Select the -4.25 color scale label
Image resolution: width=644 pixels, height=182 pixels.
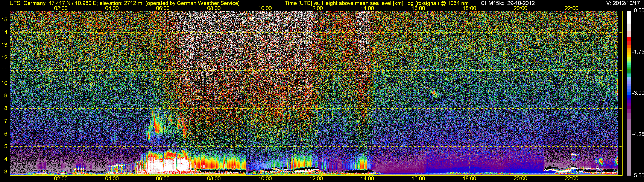[x=638, y=134]
